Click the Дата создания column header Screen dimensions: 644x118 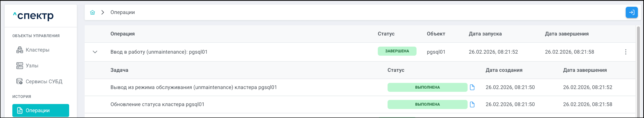coord(504,70)
